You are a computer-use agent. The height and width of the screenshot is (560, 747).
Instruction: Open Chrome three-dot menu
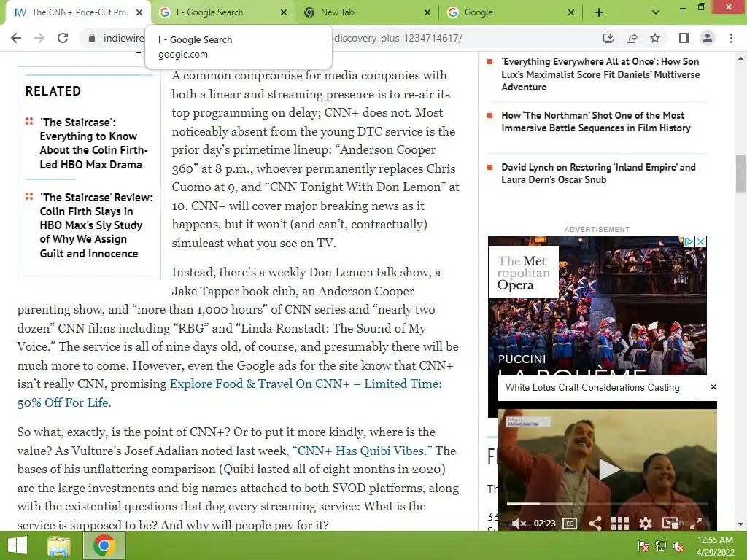coord(731,38)
